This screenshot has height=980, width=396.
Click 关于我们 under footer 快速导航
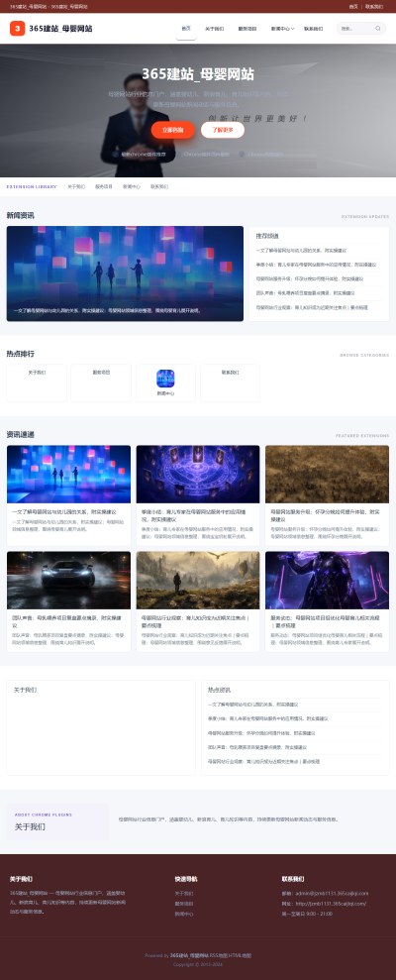[x=183, y=894]
